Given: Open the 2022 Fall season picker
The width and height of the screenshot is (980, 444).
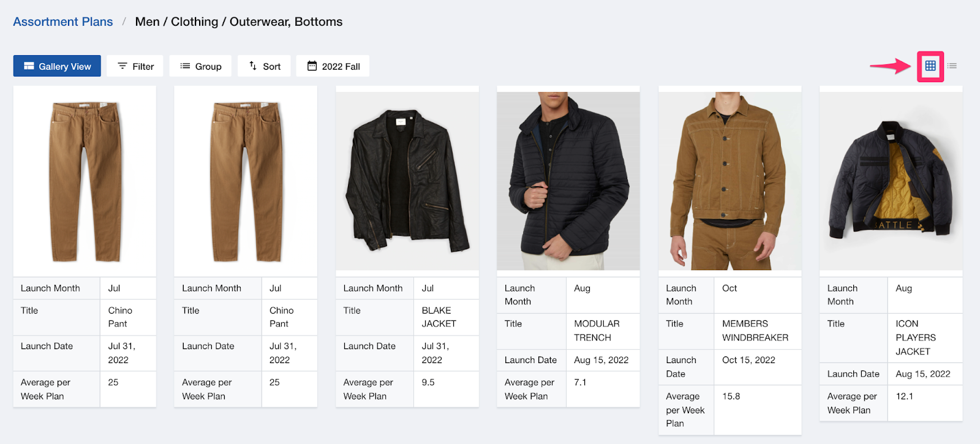Looking at the screenshot, I should [333, 66].
